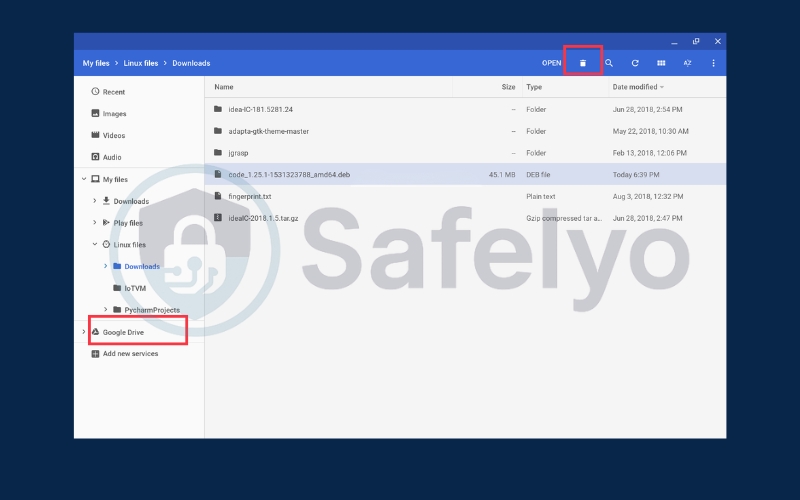Click the Feb 13, 2018, 12:06 PM date
The height and width of the screenshot is (500, 800).
[x=649, y=153]
